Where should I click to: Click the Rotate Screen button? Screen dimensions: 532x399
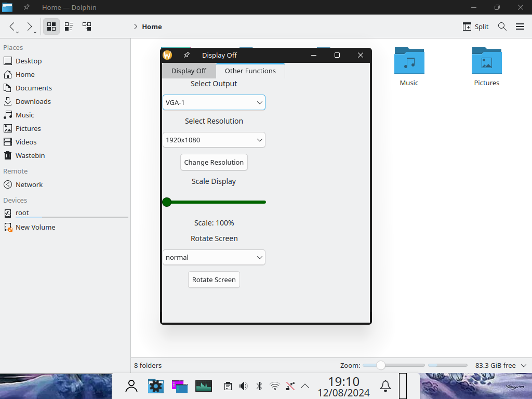pos(214,280)
